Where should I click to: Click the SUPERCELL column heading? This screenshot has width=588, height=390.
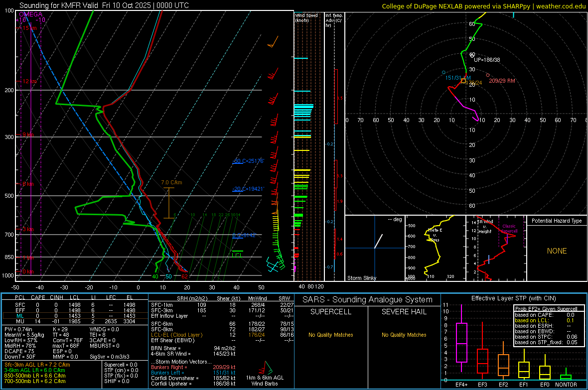(x=331, y=312)
